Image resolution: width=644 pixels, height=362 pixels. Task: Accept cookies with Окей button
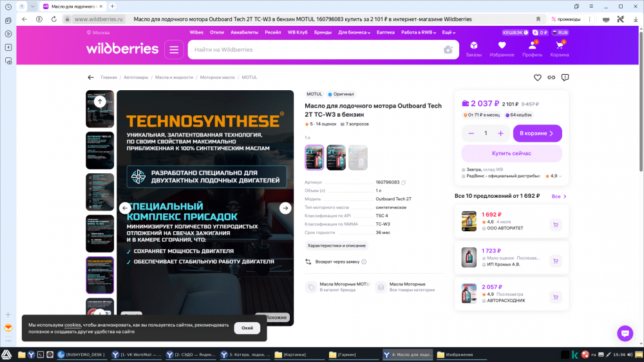coord(247,328)
